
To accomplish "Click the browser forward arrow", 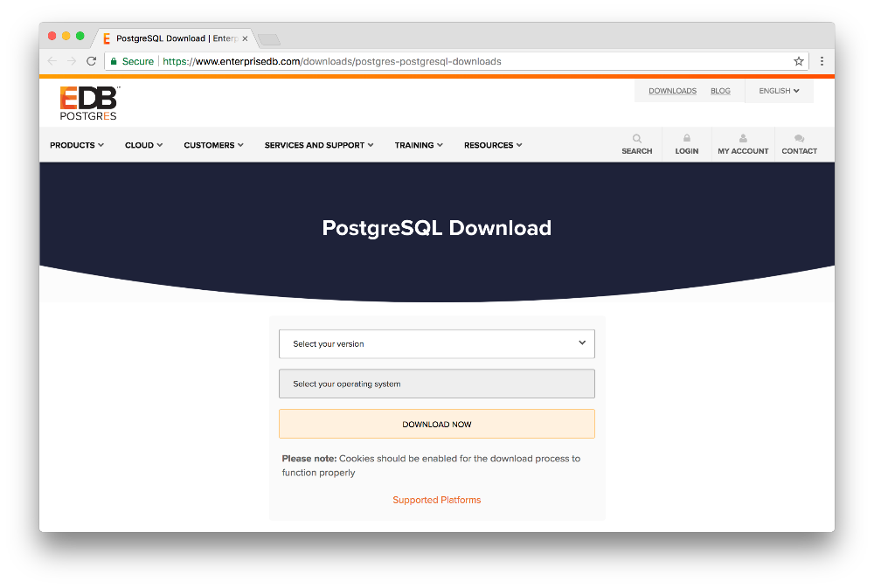I will click(72, 61).
